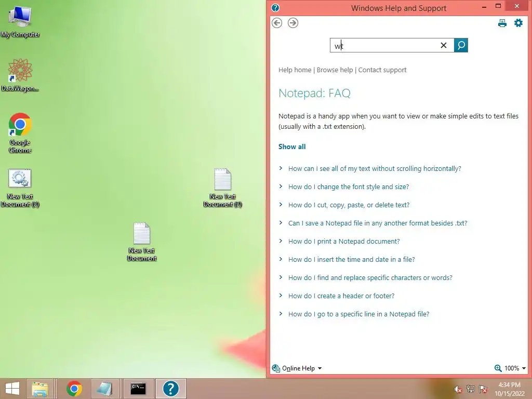Click the 'Notepad: FAQ' heading
The height and width of the screenshot is (399, 532).
click(314, 93)
